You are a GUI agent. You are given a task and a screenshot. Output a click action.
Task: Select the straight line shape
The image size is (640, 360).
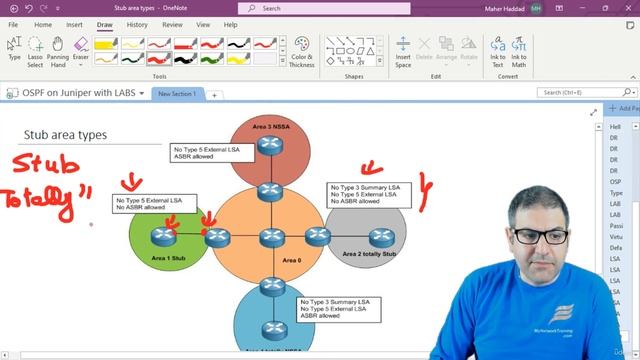(x=330, y=41)
